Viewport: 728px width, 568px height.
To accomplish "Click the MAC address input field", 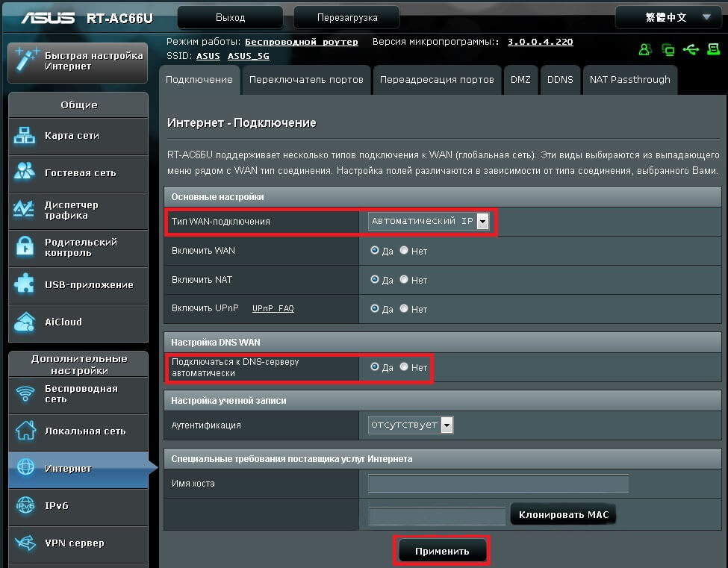I will coord(437,516).
